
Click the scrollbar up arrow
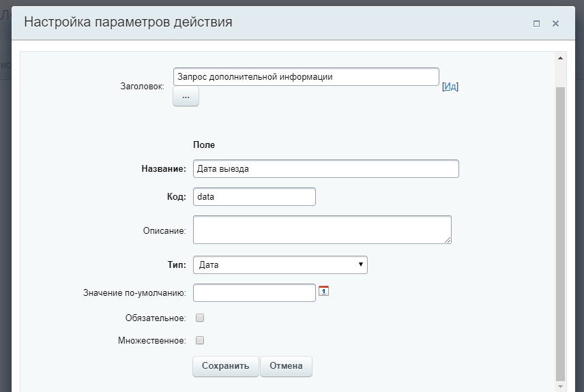click(x=560, y=58)
